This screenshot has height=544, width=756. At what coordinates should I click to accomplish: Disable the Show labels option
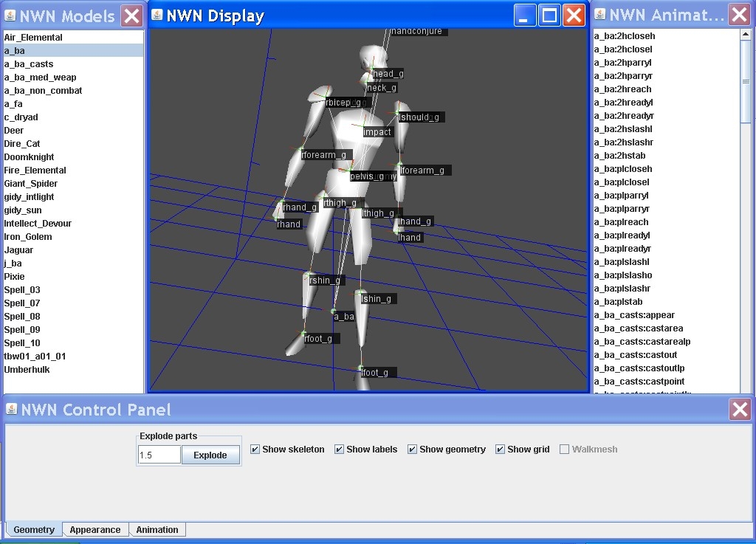[x=339, y=450]
